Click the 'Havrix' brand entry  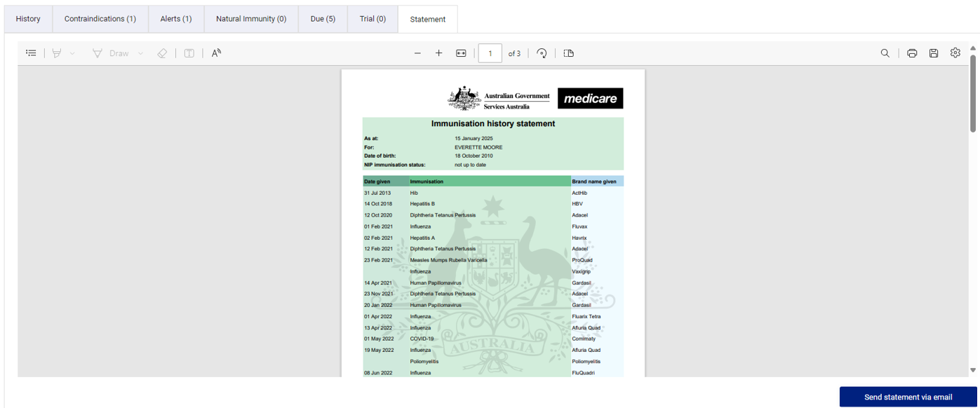pos(579,238)
